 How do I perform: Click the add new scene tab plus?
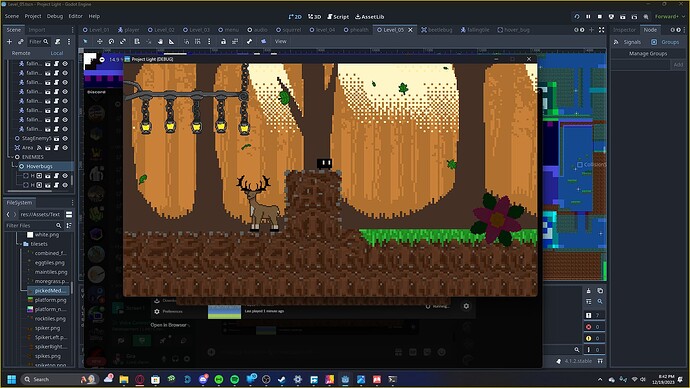click(591, 30)
